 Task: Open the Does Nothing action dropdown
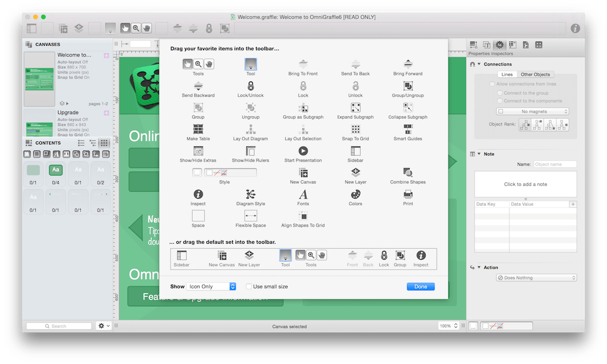point(536,278)
